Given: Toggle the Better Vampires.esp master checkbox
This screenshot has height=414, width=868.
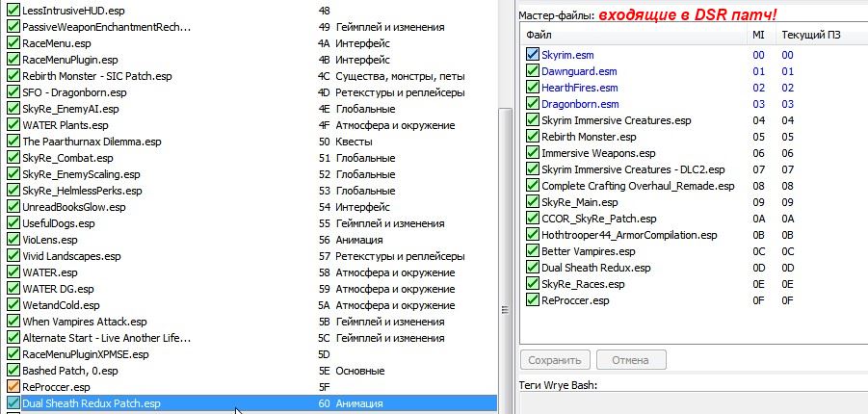Looking at the screenshot, I should (532, 251).
